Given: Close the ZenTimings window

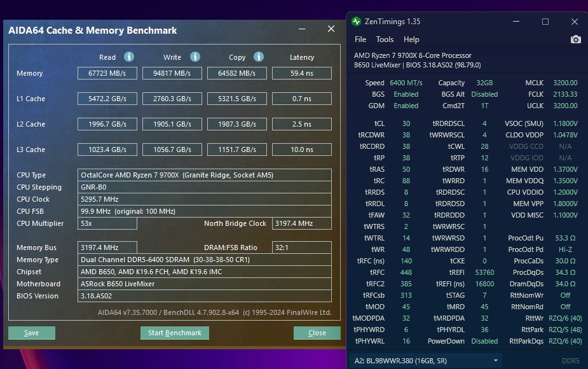Looking at the screenshot, I should click(575, 22).
